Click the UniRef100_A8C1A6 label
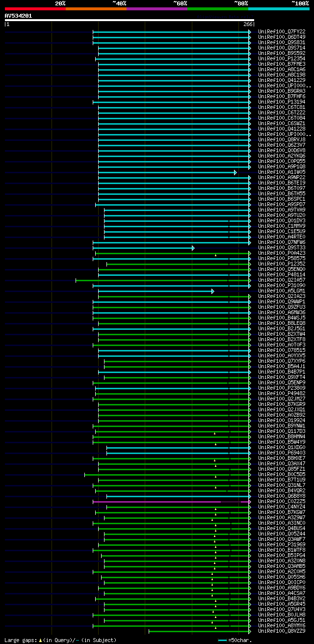This screenshot has height=644, width=314. [x=282, y=69]
